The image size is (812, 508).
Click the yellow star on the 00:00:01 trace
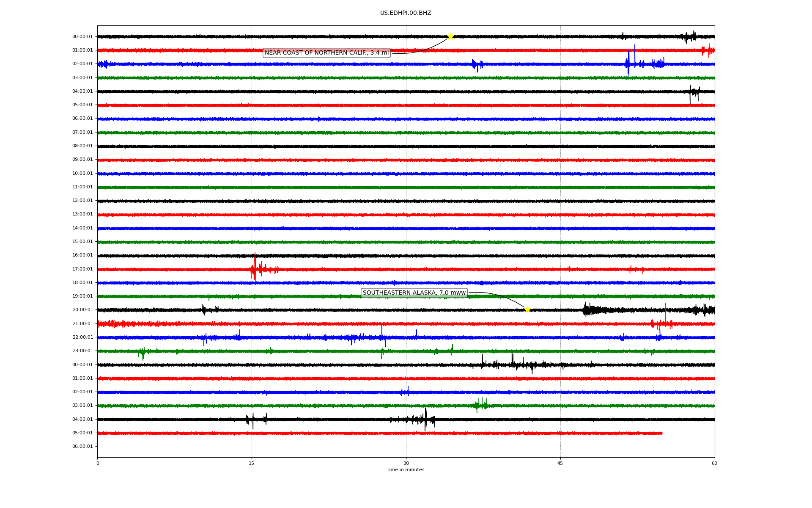coord(450,36)
